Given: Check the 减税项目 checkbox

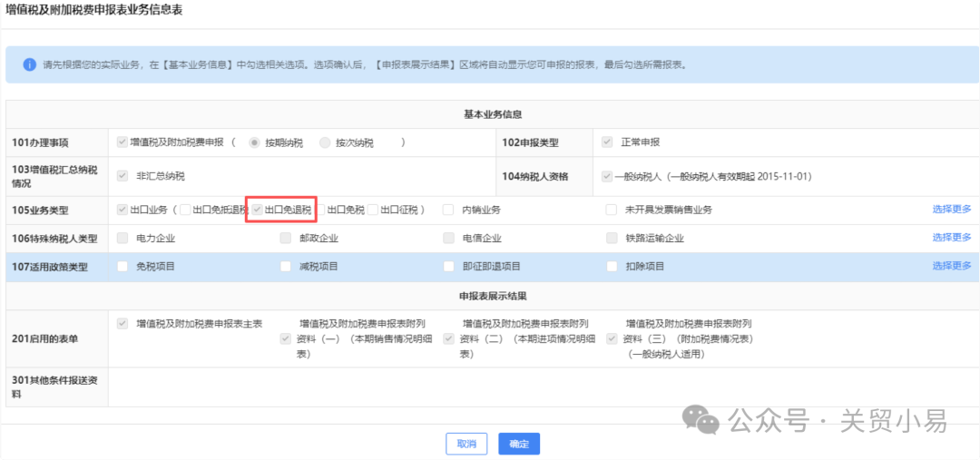Looking at the screenshot, I should tap(286, 266).
